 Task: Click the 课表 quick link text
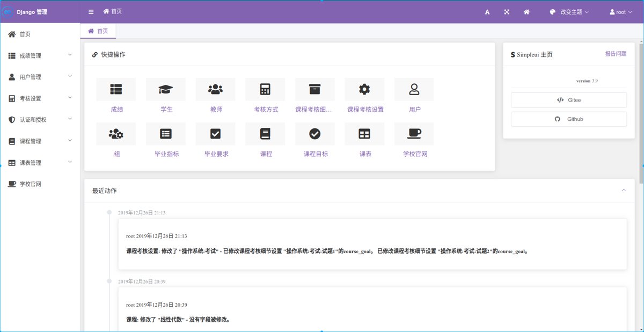365,154
